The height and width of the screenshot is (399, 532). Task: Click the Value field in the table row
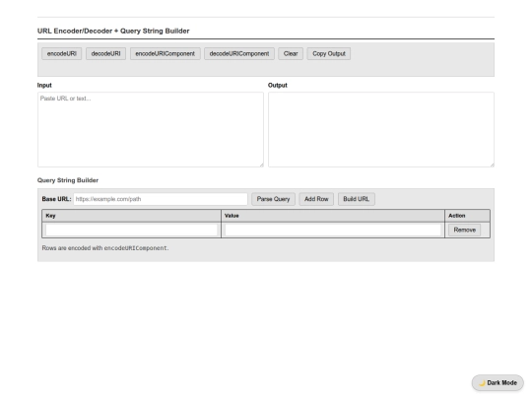(x=333, y=230)
